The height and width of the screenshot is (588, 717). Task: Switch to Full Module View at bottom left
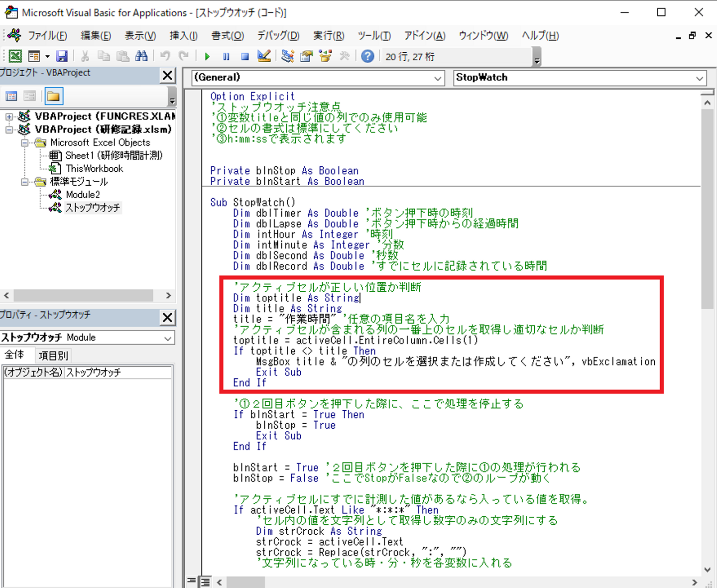coord(205,582)
